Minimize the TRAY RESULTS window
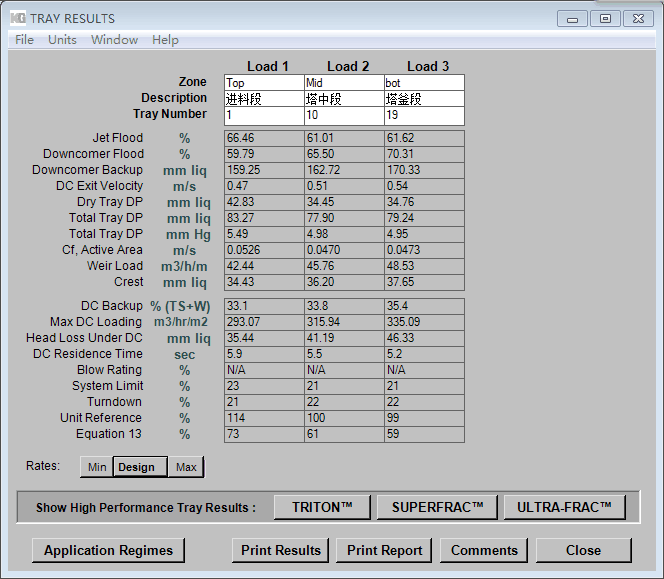This screenshot has width=664, height=579. point(572,19)
